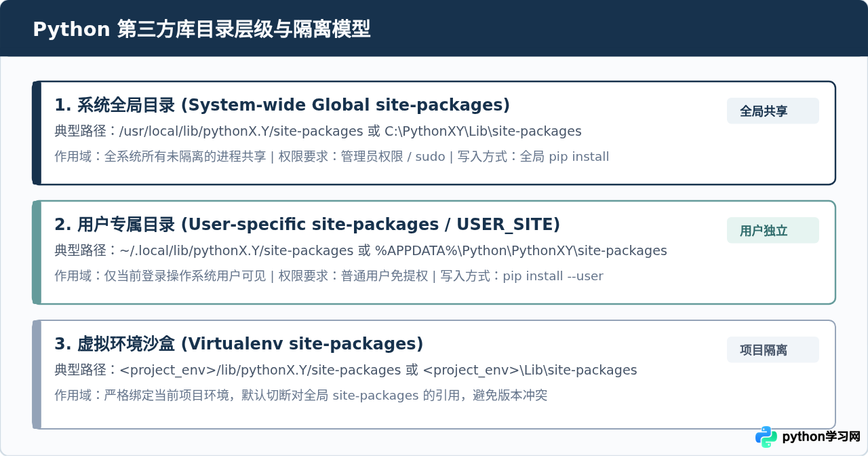Click the line mentioning 管理员权限 / sudo
The height and width of the screenshot is (456, 868).
pyautogui.click(x=332, y=157)
